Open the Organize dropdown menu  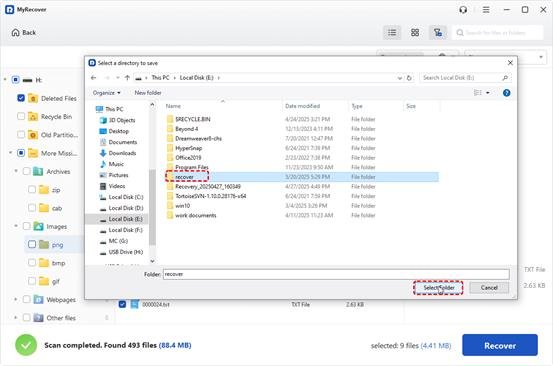[x=107, y=93]
